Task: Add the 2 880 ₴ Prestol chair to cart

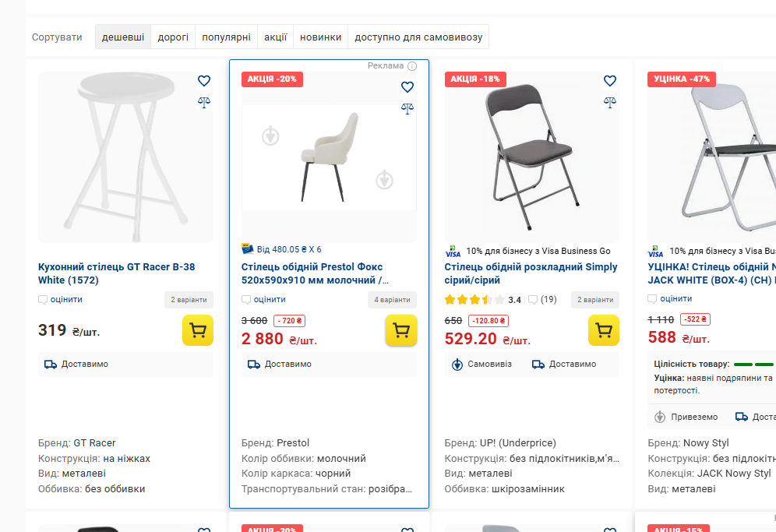Action: 401,330
